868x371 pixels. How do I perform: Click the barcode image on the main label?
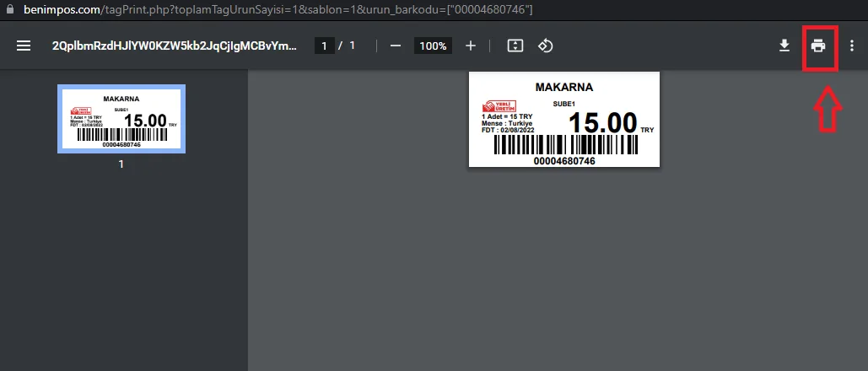(x=566, y=145)
